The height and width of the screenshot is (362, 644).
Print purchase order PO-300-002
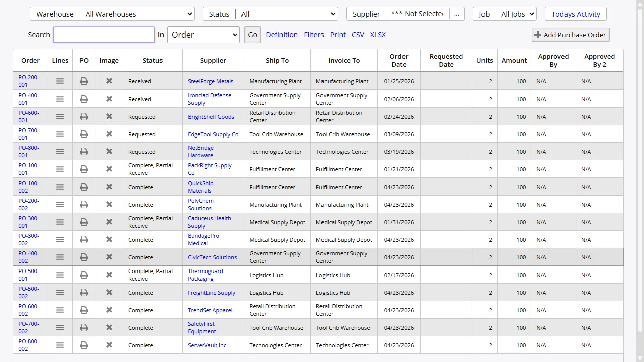(84, 239)
